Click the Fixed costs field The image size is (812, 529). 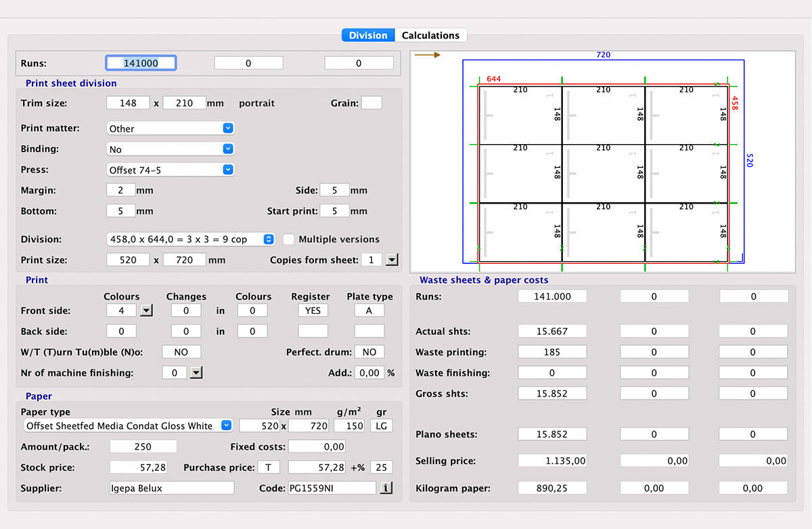click(x=317, y=446)
